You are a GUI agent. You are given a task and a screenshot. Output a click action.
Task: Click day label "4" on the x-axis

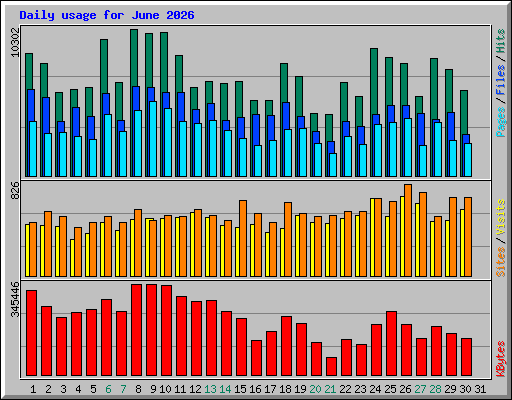78,389
